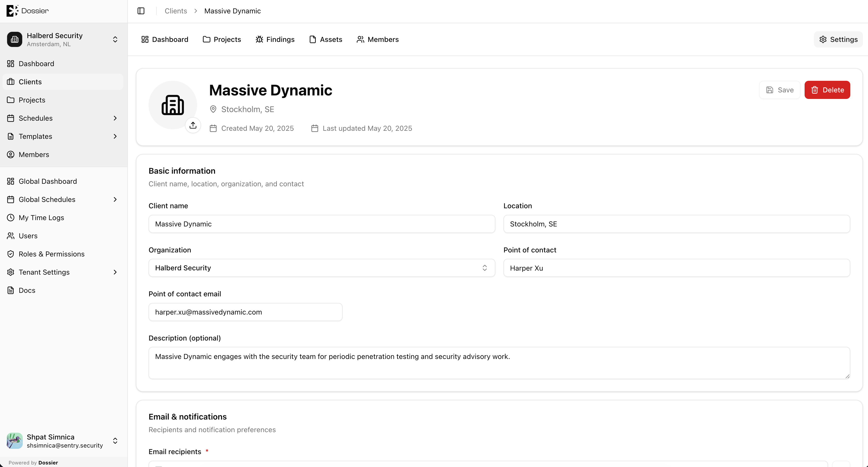Go to Clients breadcrumb link
The image size is (868, 467).
[176, 11]
